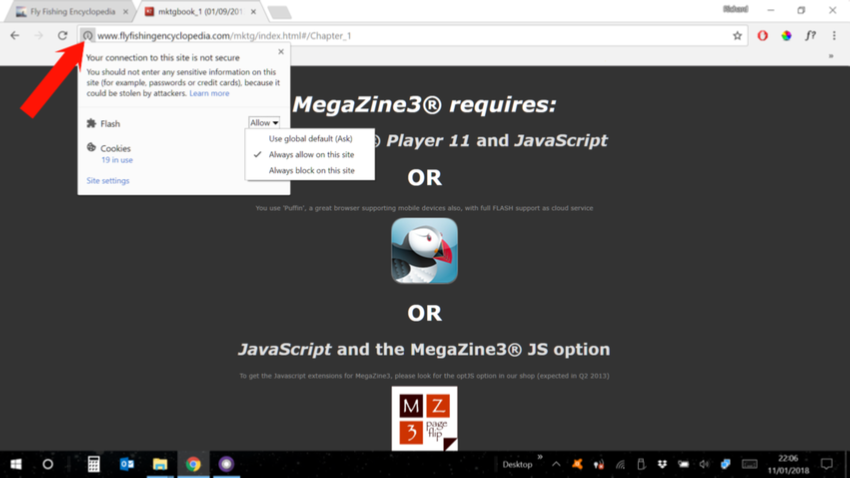850x478 pixels.
Task: Close the Fly Fishing Encyclopedia tab
Action: tap(125, 11)
